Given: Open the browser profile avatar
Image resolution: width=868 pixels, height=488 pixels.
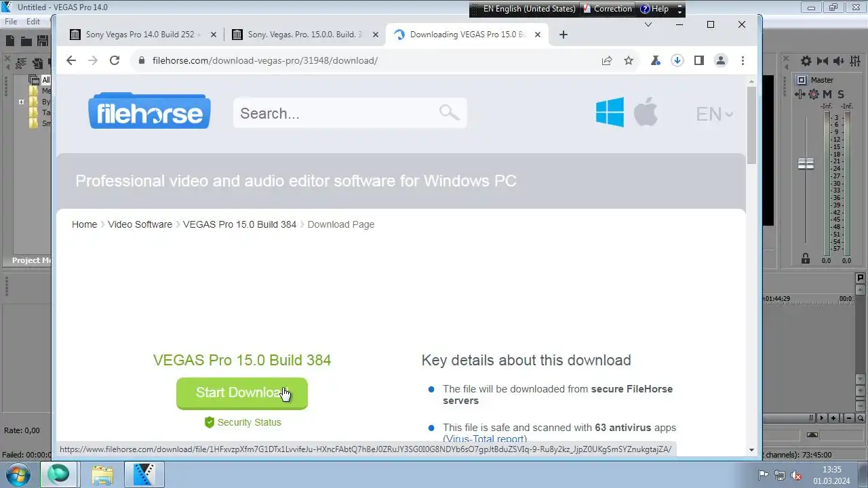Looking at the screenshot, I should pos(721,60).
